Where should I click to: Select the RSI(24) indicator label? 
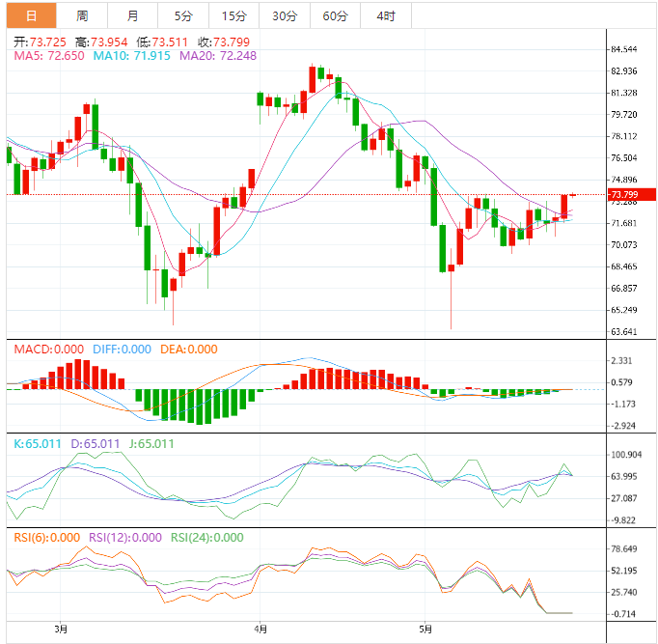(206, 538)
